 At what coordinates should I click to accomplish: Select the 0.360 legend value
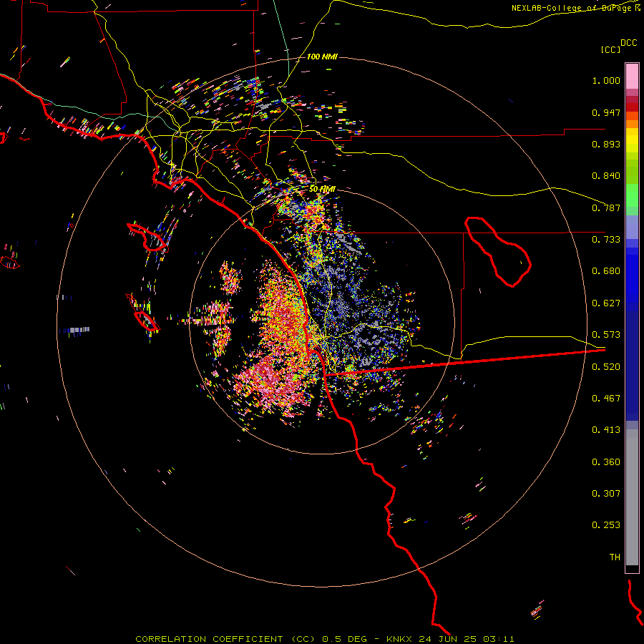point(606,462)
